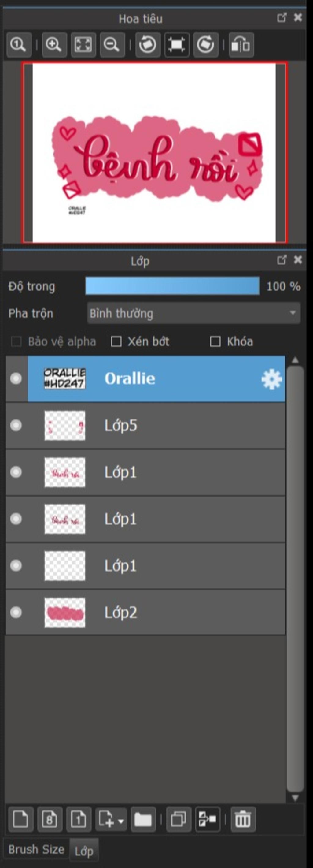Add a new 8-bit layer
The height and width of the screenshot is (868, 313).
50,819
